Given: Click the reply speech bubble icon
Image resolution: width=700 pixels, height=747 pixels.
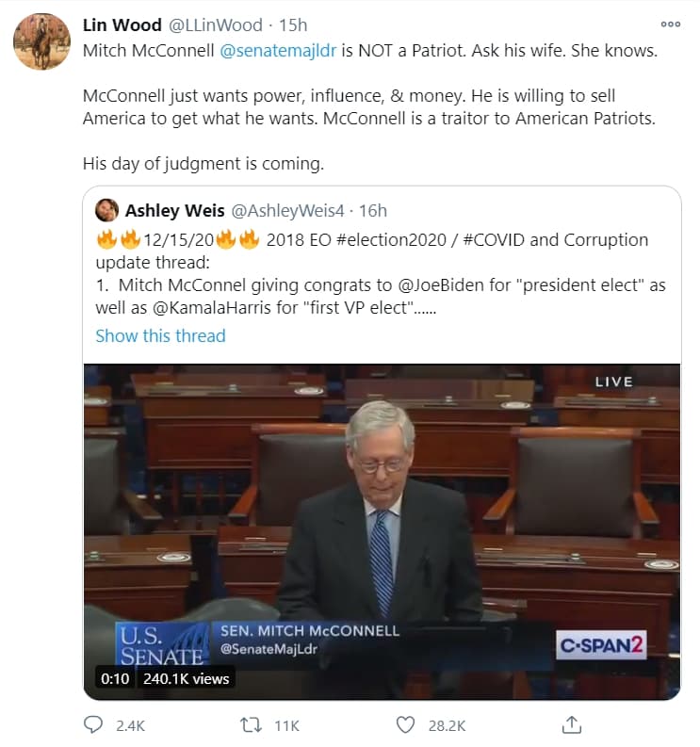Looking at the screenshot, I should pyautogui.click(x=93, y=724).
